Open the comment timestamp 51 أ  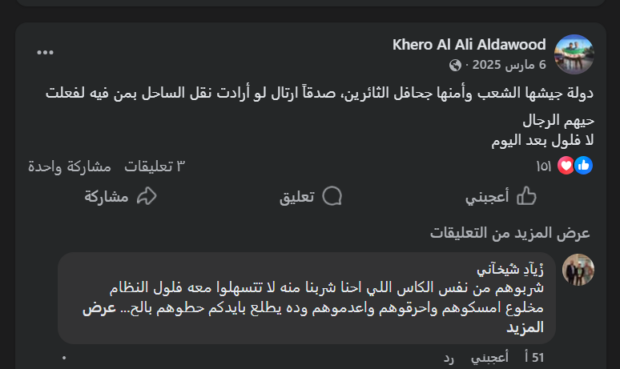pos(534,358)
